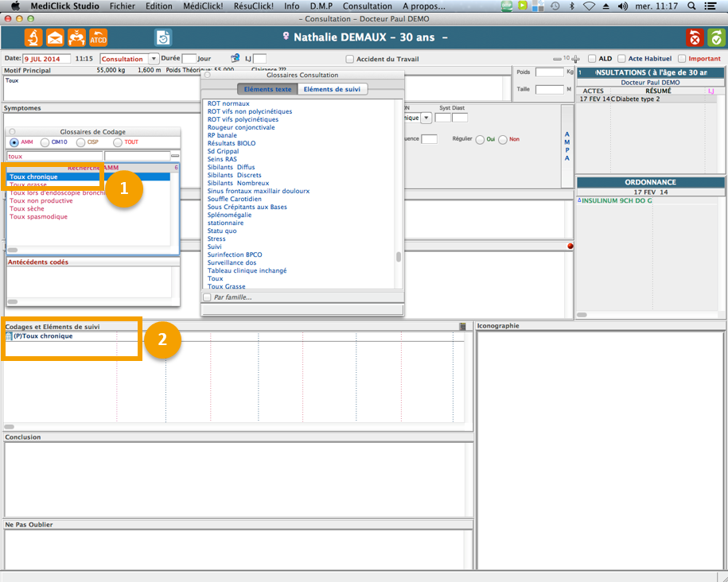Enable the ALD checkbox
Screen dimensions: 728x582
(x=592, y=59)
